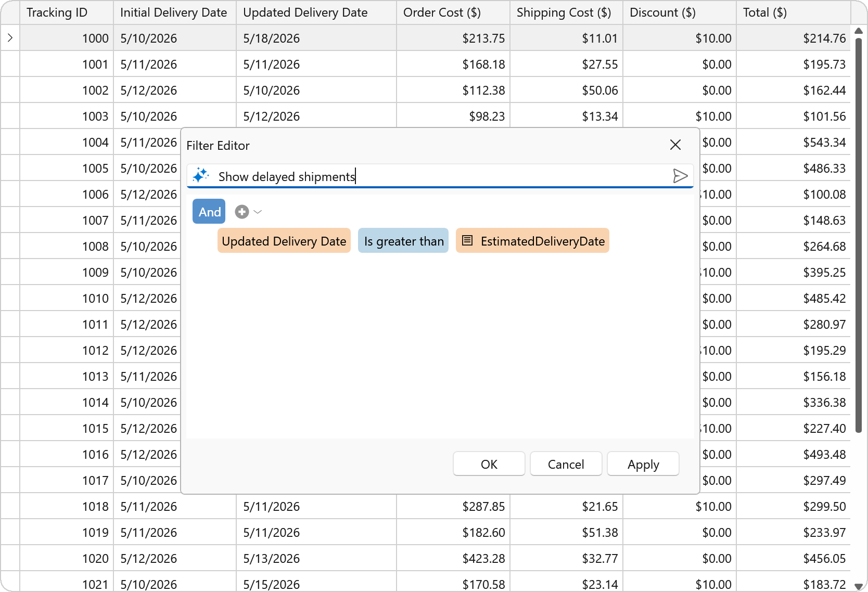Change the Updated Delivery Date field
The width and height of the screenshot is (868, 592).
[284, 240]
